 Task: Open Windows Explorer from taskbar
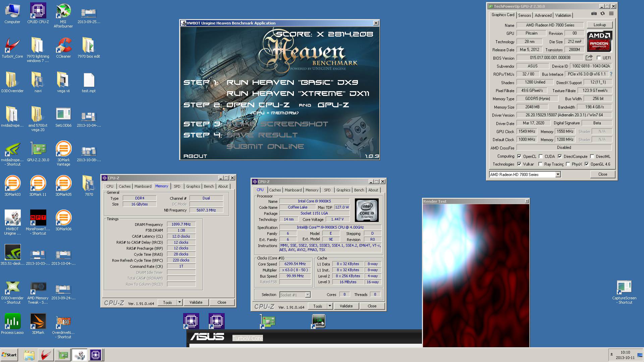(x=29, y=355)
